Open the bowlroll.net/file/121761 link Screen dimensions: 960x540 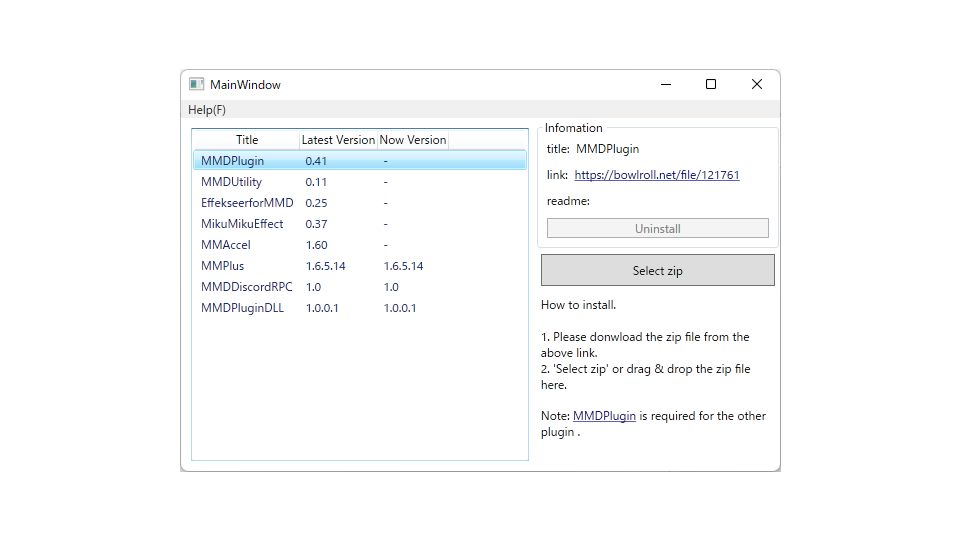[x=657, y=175]
